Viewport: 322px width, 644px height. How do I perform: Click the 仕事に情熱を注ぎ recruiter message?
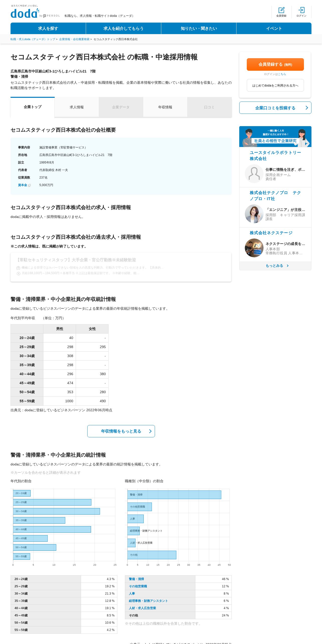pyautogui.click(x=285, y=170)
